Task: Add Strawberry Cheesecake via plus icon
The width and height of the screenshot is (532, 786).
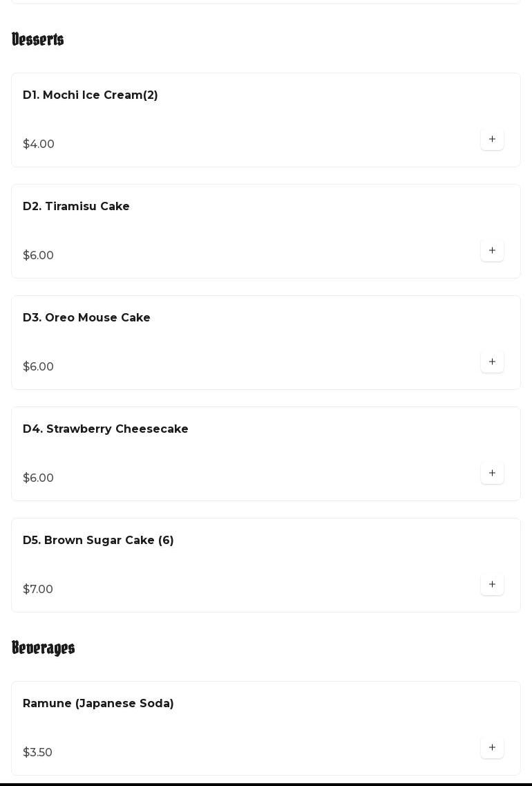Action: [x=492, y=474]
